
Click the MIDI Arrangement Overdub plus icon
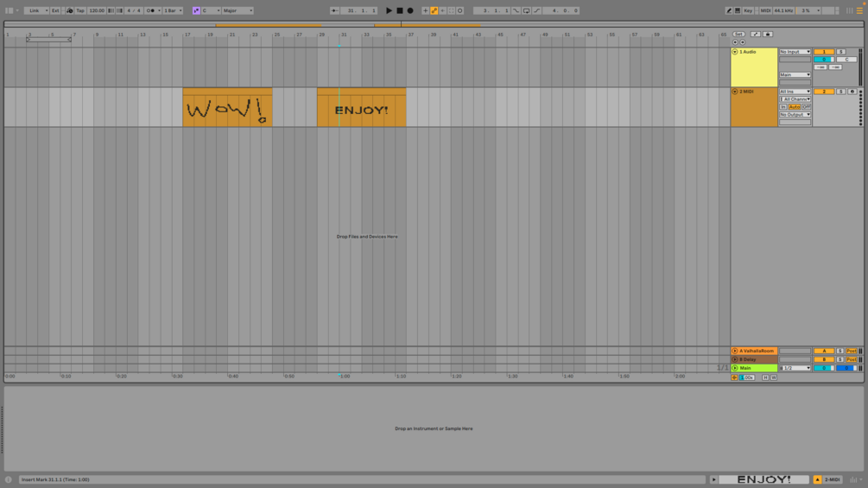pos(425,10)
